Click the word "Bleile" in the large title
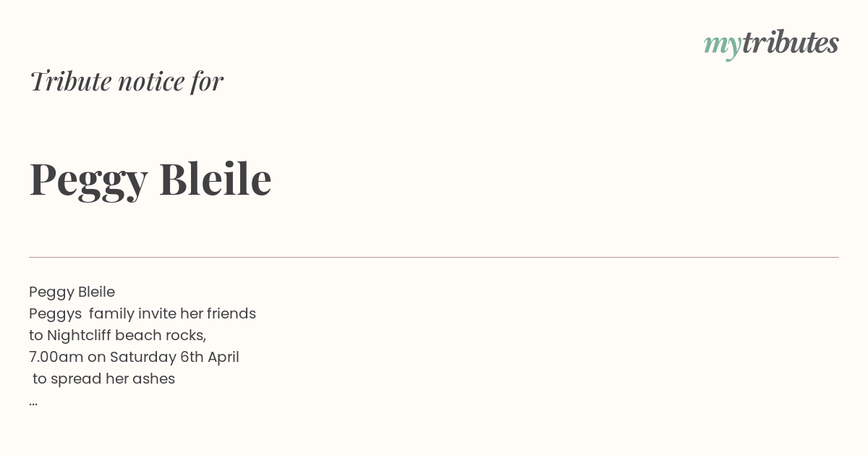 click(x=215, y=178)
